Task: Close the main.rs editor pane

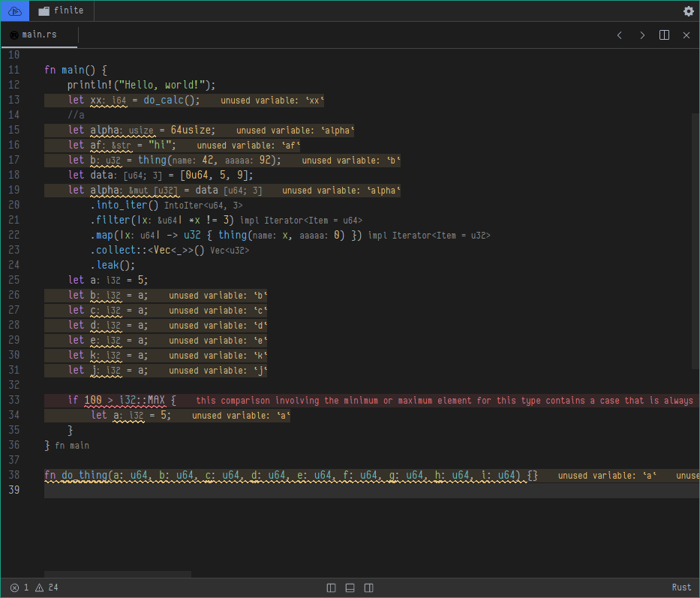Action: 686,35
